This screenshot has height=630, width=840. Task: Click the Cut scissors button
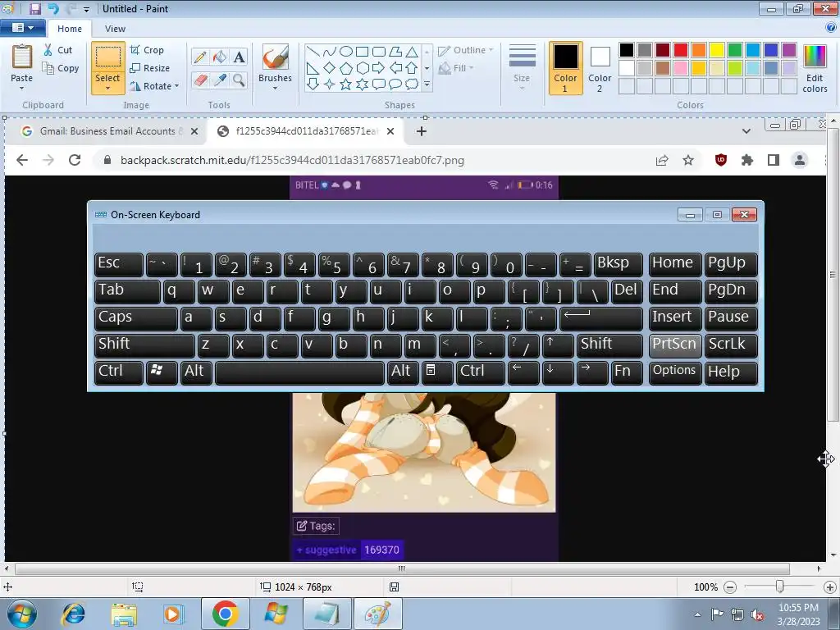click(x=58, y=50)
